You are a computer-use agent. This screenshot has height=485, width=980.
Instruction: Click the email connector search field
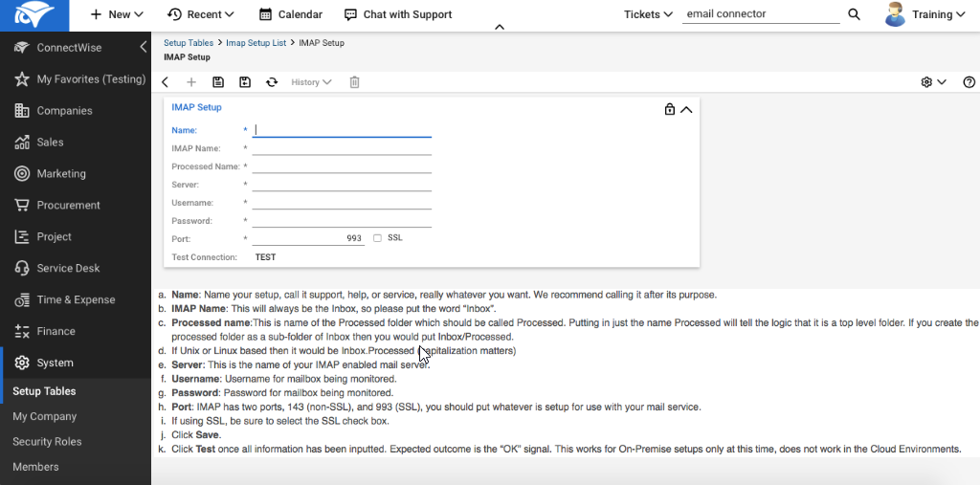[761, 14]
